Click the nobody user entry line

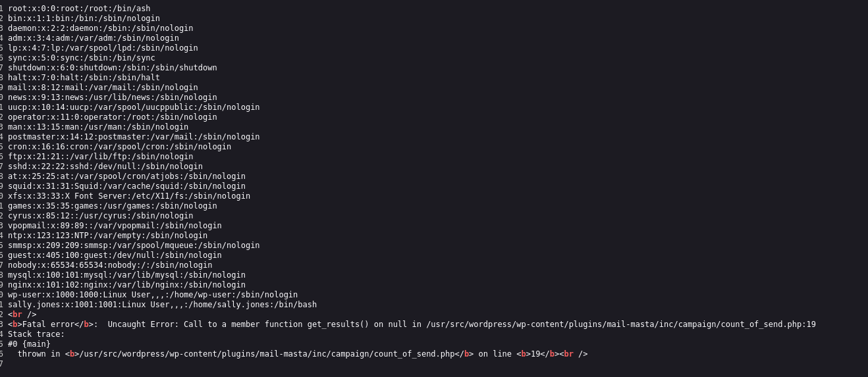click(110, 265)
